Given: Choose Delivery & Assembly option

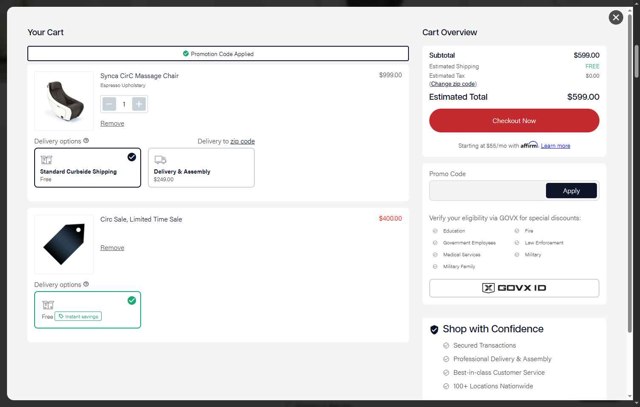Looking at the screenshot, I should (x=201, y=168).
